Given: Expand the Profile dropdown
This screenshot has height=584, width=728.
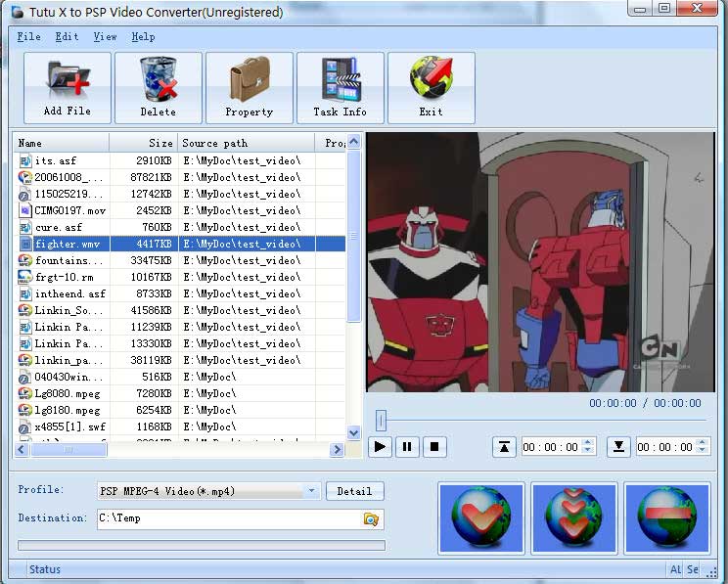Looking at the screenshot, I should (311, 491).
